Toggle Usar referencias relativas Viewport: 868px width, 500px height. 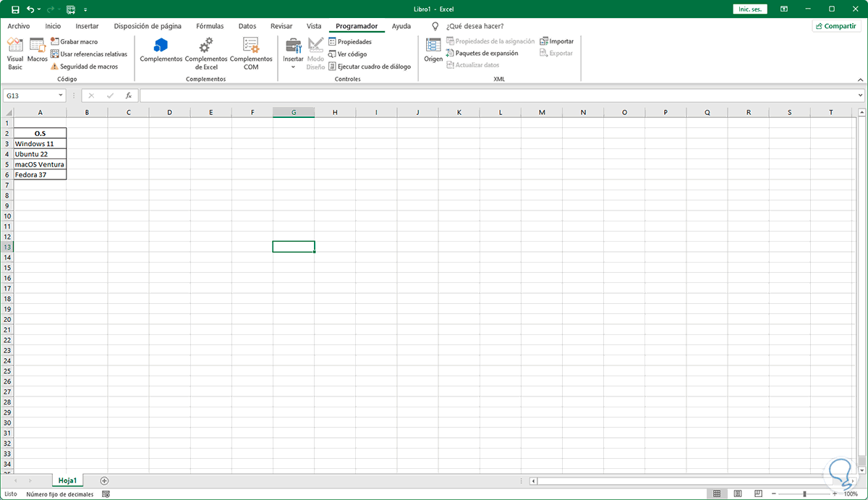point(88,54)
